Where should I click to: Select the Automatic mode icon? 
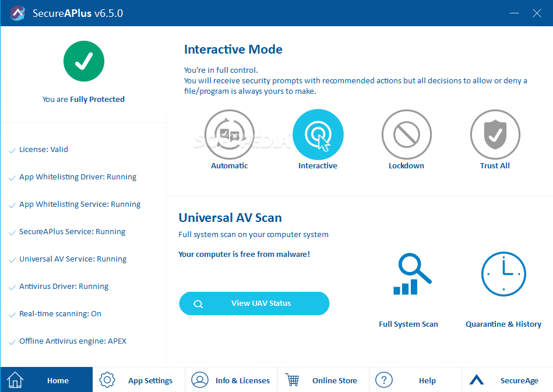229,135
